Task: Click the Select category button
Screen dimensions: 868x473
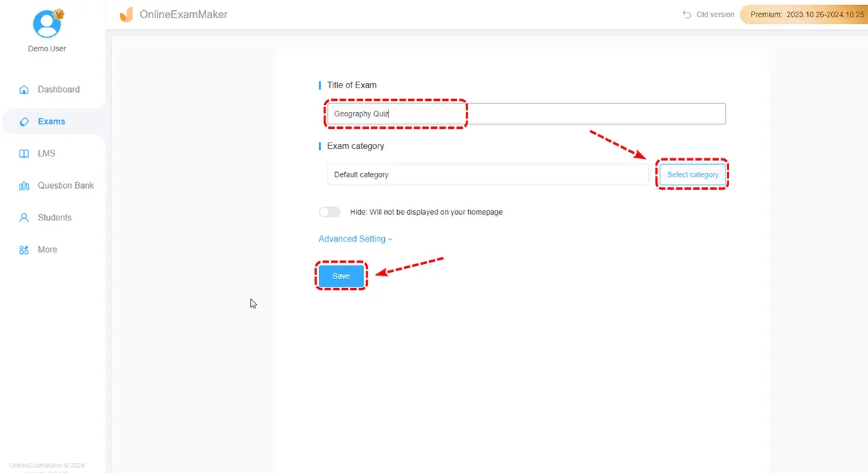Action: (x=692, y=174)
